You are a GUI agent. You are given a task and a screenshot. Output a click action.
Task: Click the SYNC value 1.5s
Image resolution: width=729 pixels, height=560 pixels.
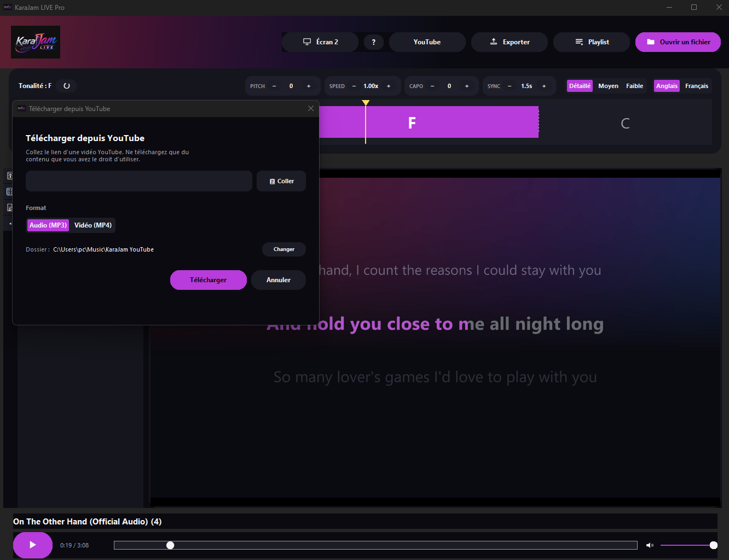pyautogui.click(x=526, y=86)
